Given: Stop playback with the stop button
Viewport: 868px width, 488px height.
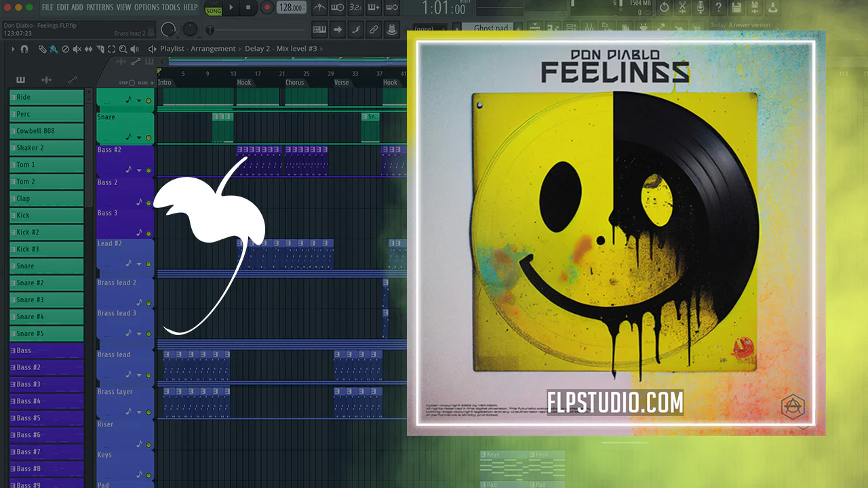Looking at the screenshot, I should 248,7.
